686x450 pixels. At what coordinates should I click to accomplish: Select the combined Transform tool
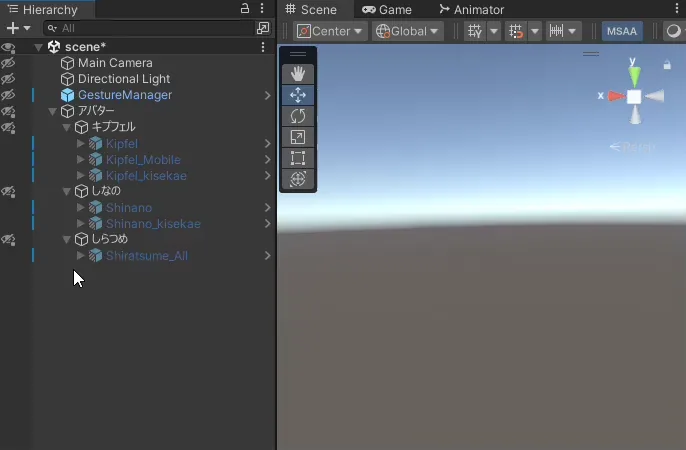[298, 179]
